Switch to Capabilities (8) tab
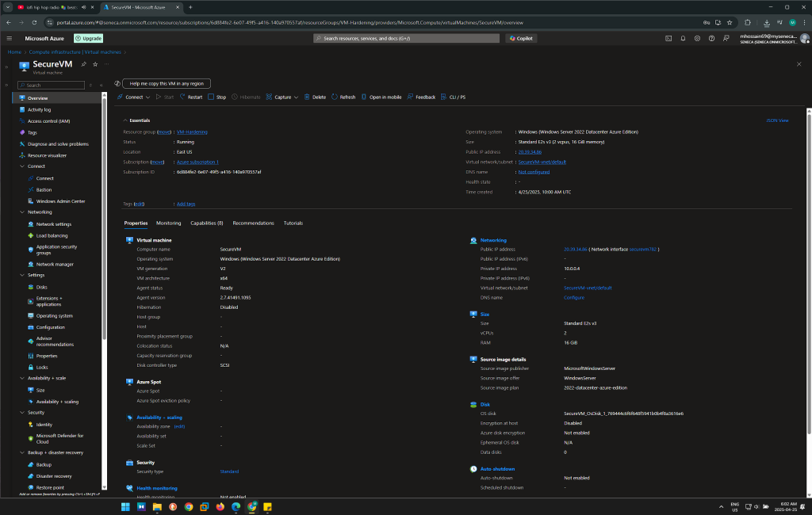 tap(207, 223)
